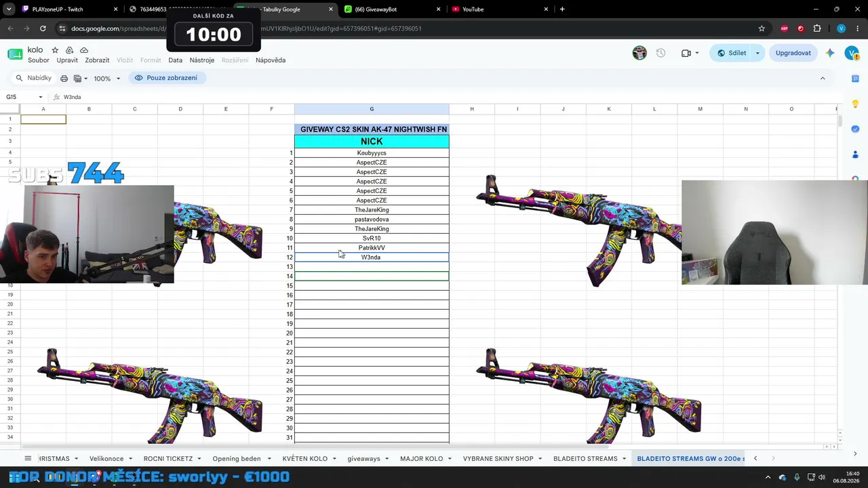Open the BLADEITO STREAMS tab dropdown arrow
Image resolution: width=868 pixels, height=488 pixels.
[625, 459]
